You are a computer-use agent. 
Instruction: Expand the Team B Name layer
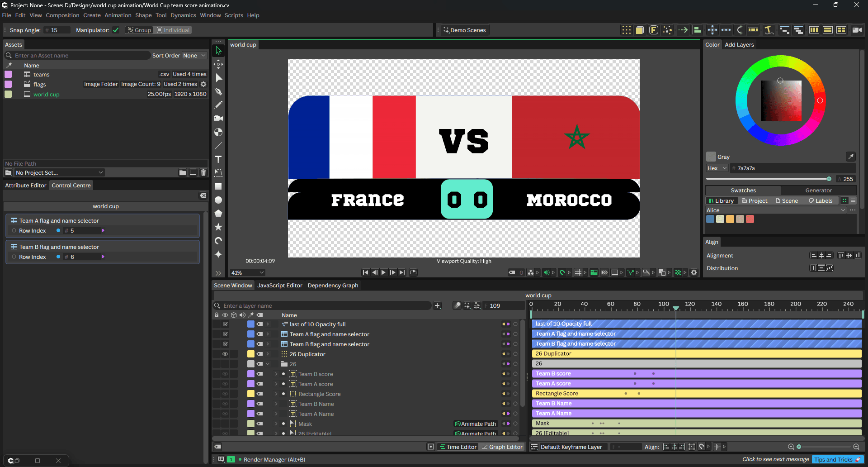[276, 404]
